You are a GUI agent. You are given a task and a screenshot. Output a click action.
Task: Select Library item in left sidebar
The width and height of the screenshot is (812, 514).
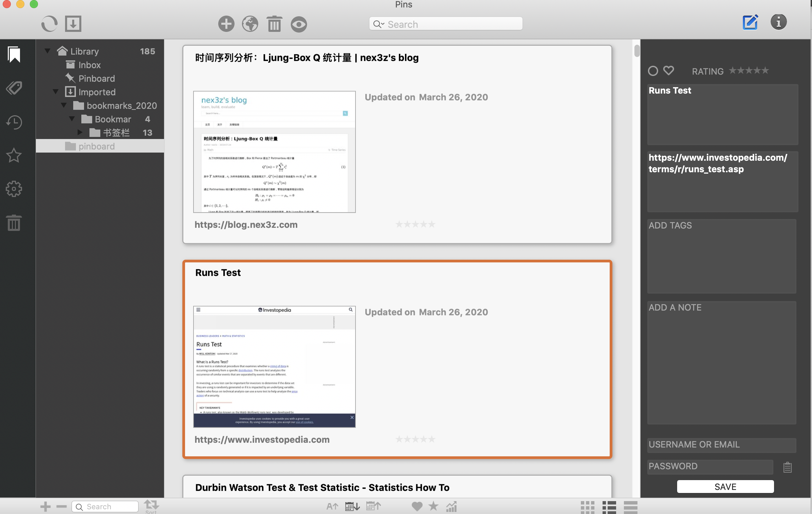pyautogui.click(x=84, y=51)
